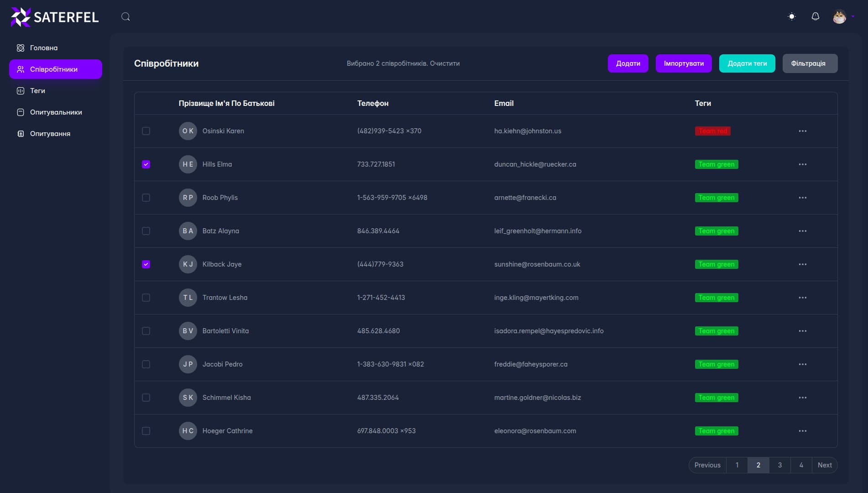This screenshot has width=868, height=493.
Task: Click the SATERFEL logo
Action: click(x=55, y=17)
